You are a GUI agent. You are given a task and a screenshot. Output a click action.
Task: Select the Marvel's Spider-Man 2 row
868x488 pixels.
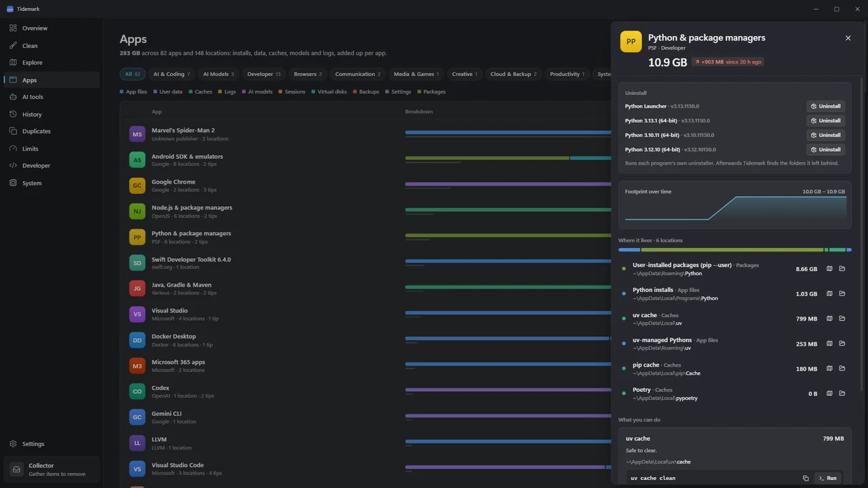(x=366, y=134)
